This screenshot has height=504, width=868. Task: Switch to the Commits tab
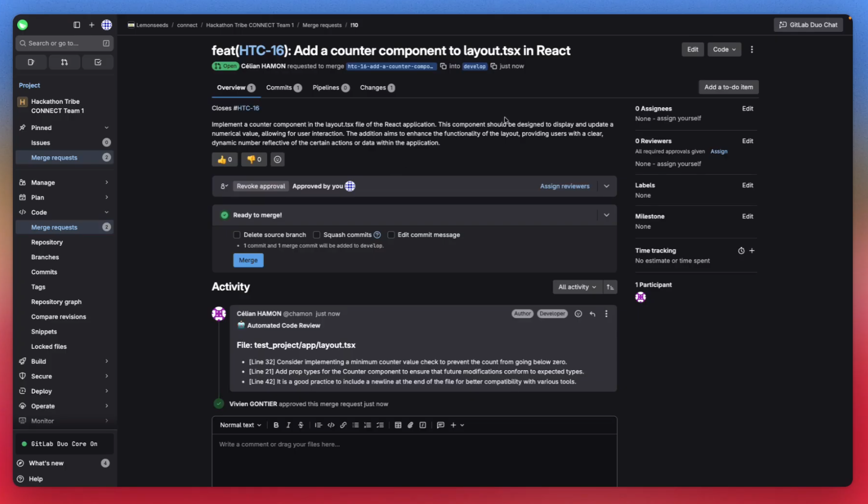pyautogui.click(x=283, y=88)
